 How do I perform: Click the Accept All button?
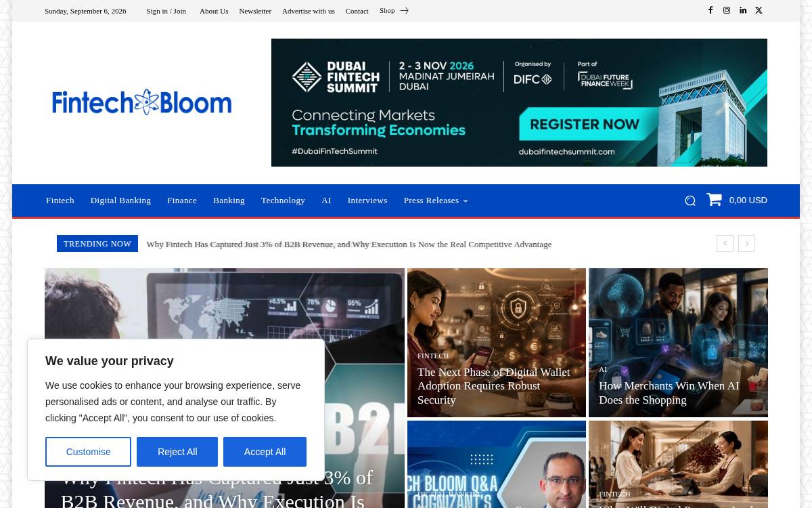[265, 452]
